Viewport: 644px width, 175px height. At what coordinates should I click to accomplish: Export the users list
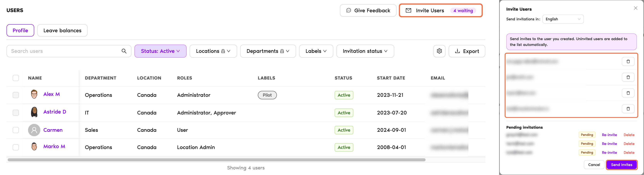tap(467, 51)
